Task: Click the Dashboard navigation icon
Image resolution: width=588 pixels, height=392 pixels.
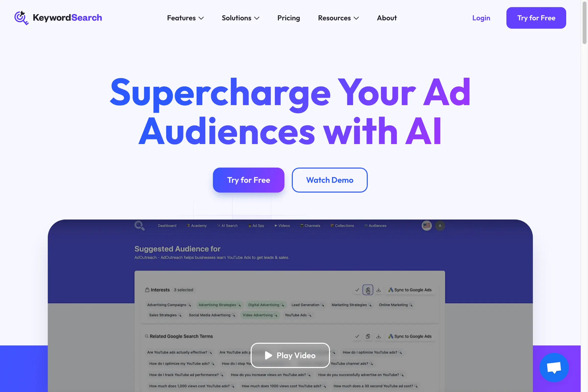Action: point(167,225)
